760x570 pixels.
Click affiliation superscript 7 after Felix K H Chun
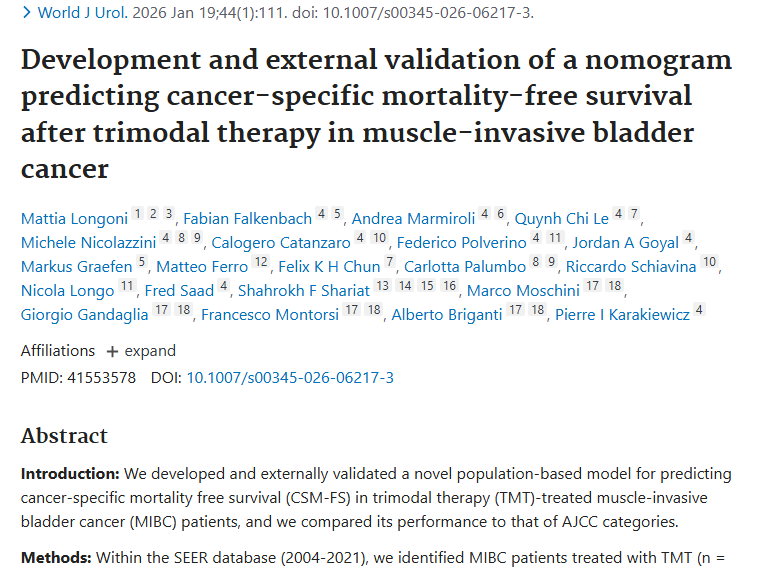pyautogui.click(x=390, y=262)
